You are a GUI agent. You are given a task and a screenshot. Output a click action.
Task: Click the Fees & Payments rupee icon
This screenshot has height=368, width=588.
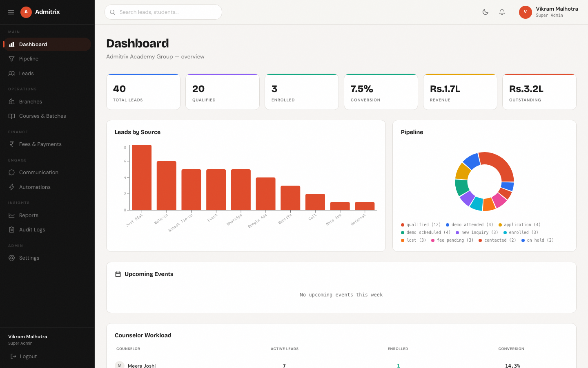12,144
